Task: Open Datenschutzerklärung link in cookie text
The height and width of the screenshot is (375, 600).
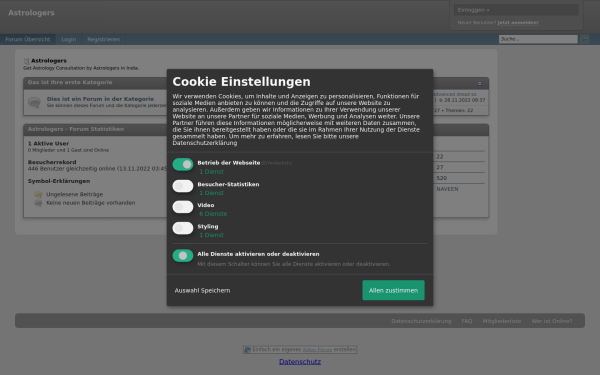Action: tap(205, 143)
